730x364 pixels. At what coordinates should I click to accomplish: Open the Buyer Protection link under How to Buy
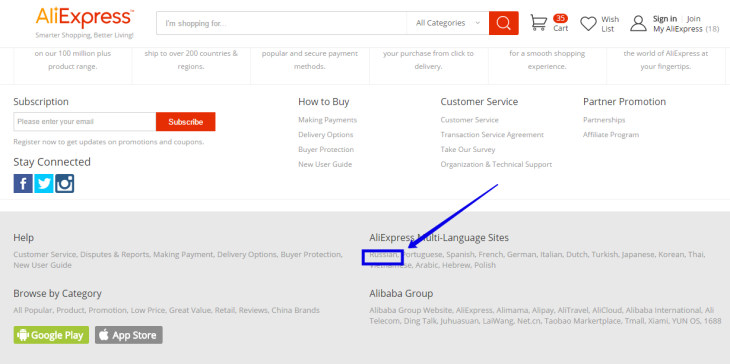click(326, 149)
